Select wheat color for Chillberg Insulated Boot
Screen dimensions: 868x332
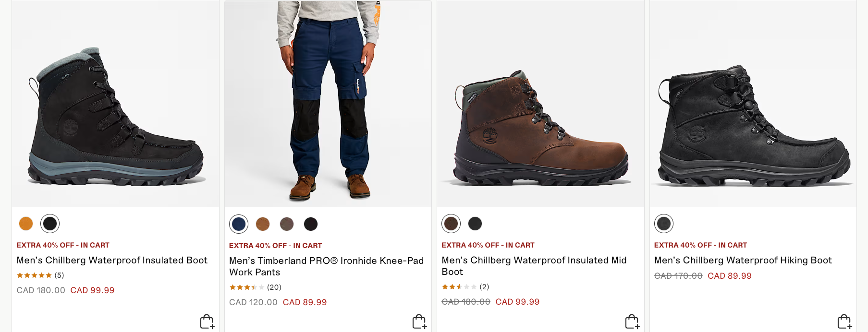coord(26,224)
